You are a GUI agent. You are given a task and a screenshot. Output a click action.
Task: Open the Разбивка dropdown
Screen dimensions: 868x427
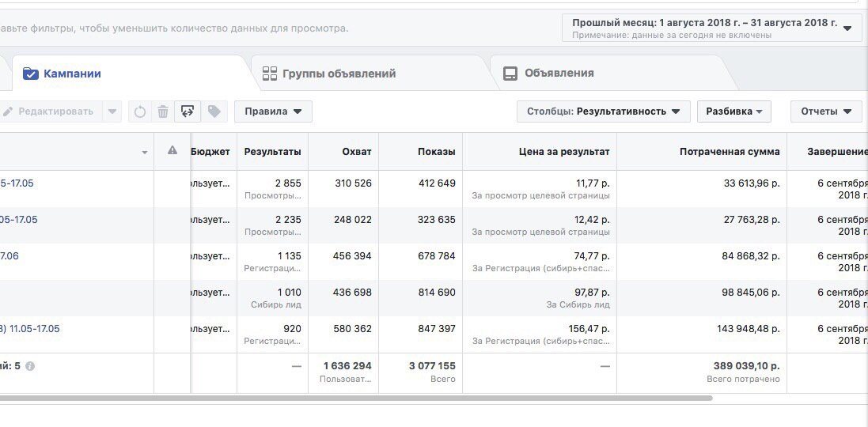point(734,111)
